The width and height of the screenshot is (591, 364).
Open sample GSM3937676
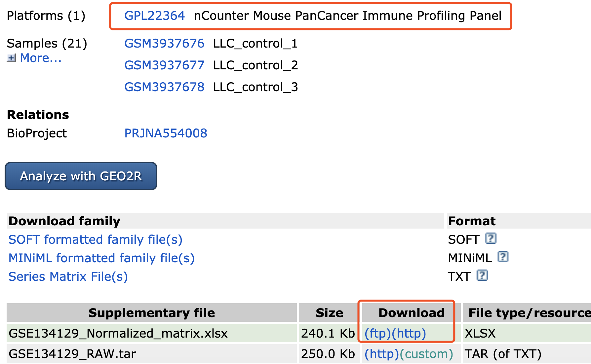(x=164, y=43)
